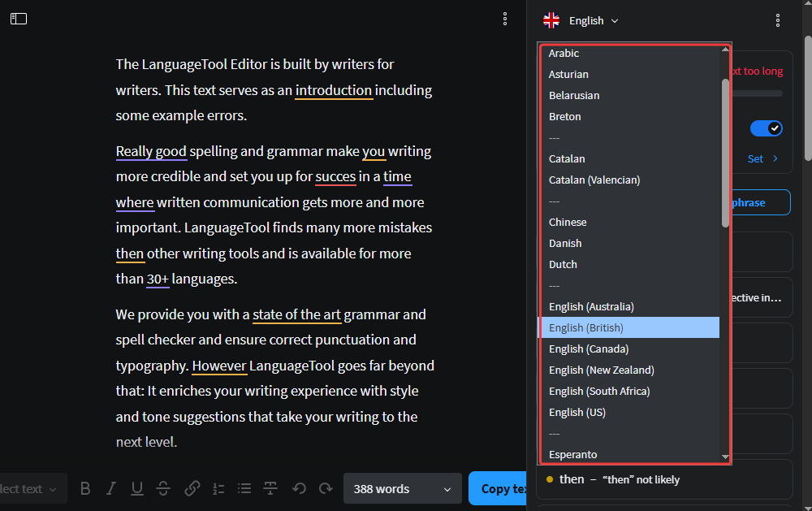Insert a link with the chain icon

(192, 488)
